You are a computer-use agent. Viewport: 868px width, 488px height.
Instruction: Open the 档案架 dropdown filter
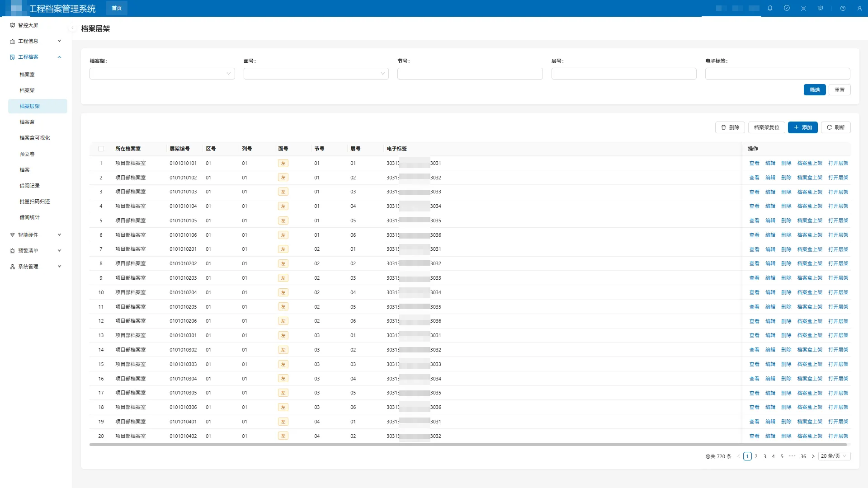pos(162,74)
